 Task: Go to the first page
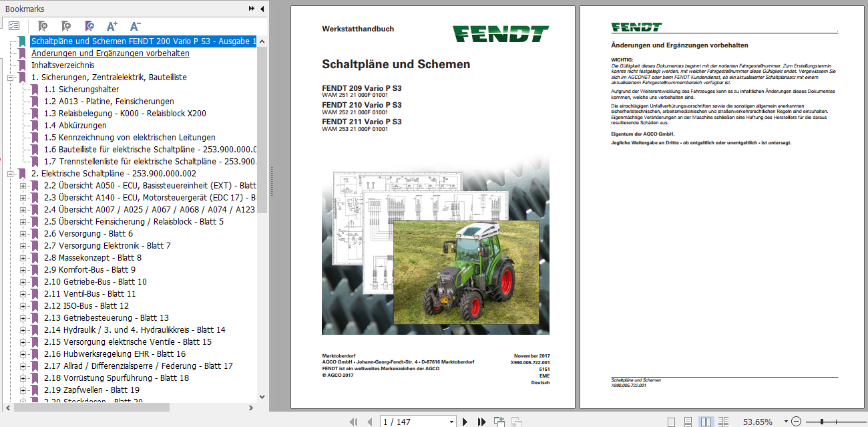click(x=353, y=422)
